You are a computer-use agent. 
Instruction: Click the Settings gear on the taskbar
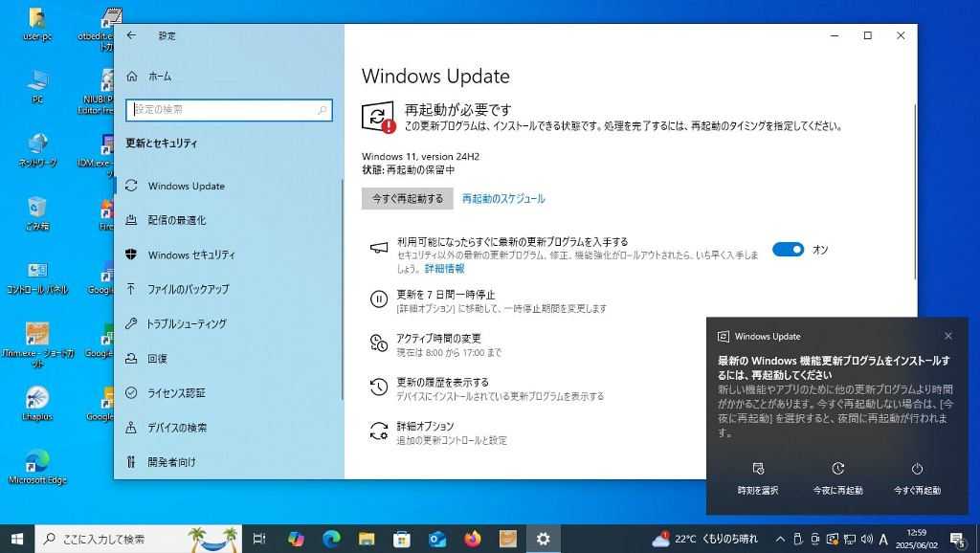click(x=544, y=539)
